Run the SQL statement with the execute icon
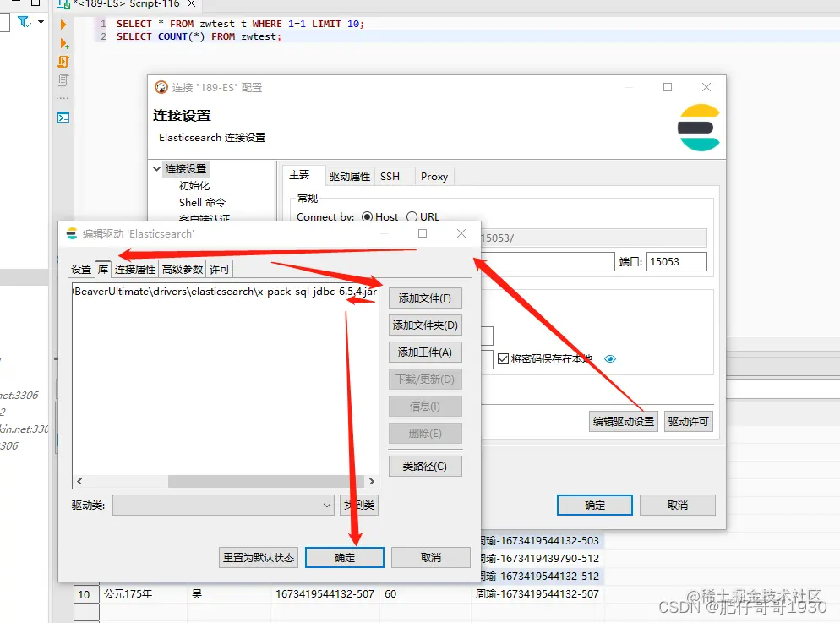The image size is (840, 623). click(x=63, y=25)
